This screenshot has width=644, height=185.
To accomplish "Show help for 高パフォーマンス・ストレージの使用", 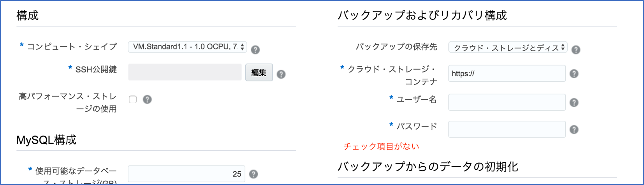I will pyautogui.click(x=147, y=99).
